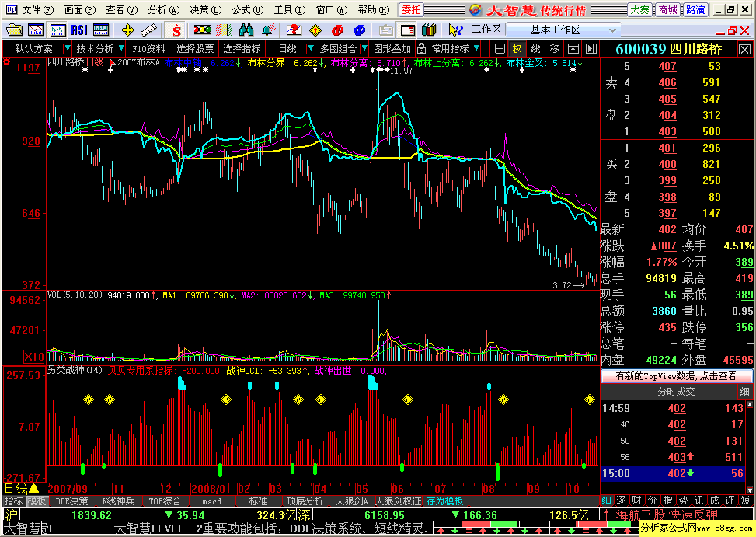Select the DDE决策 template tab
Screen dimensions: 756x537
(71, 501)
